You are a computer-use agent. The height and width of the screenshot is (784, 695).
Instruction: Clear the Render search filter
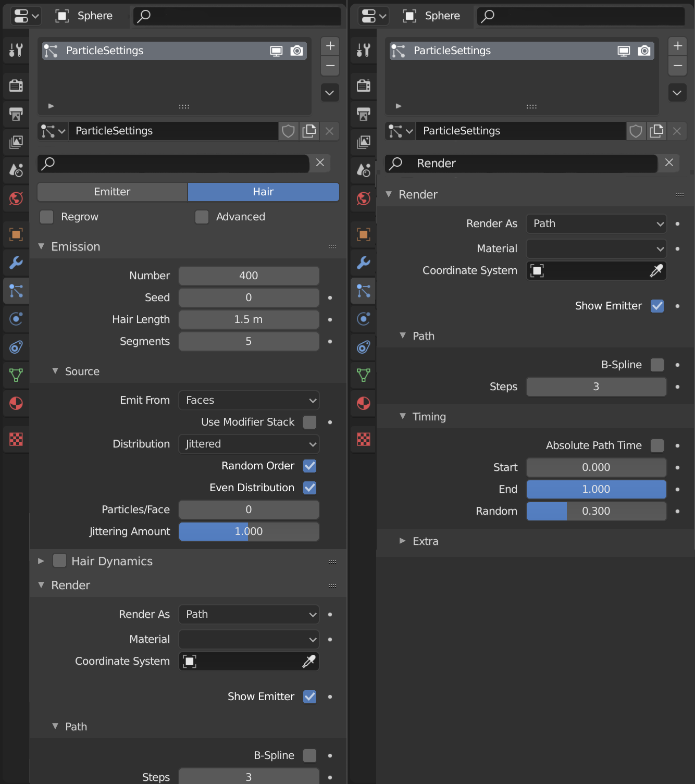pos(669,163)
